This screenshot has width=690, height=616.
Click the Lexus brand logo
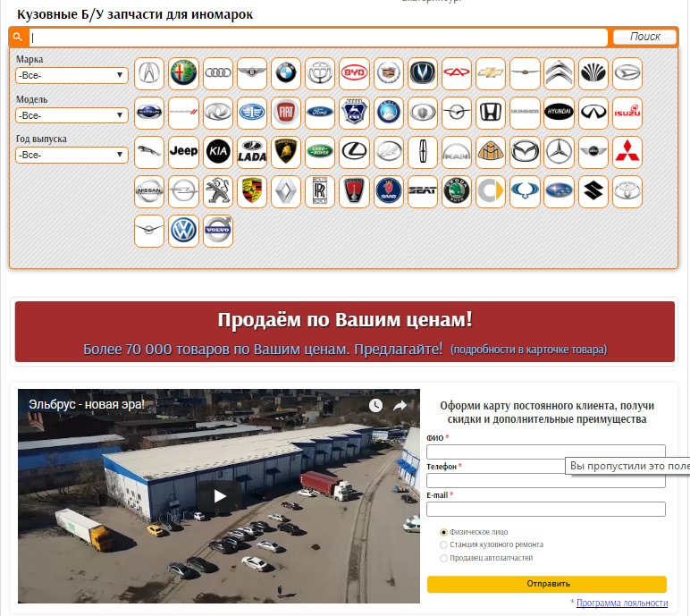coord(354,152)
